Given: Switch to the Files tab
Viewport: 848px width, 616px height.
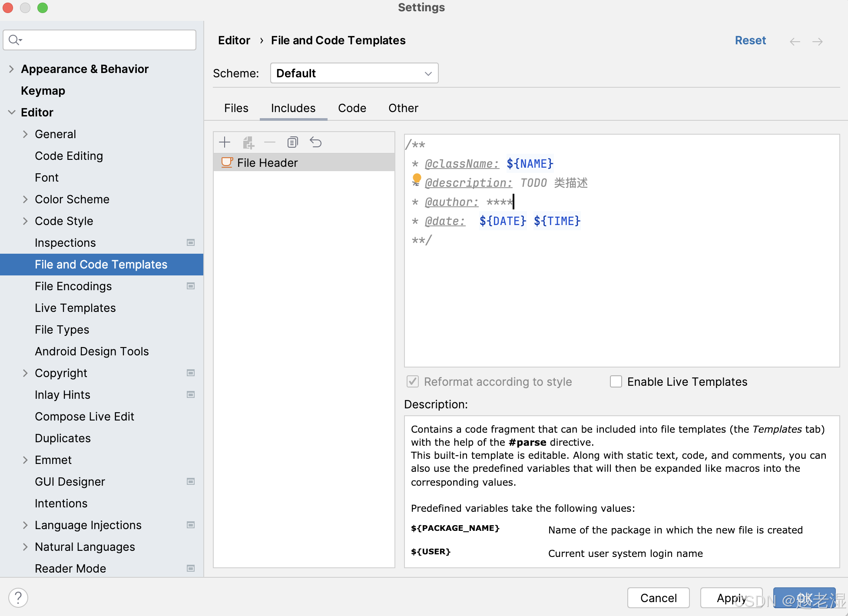Looking at the screenshot, I should point(236,108).
